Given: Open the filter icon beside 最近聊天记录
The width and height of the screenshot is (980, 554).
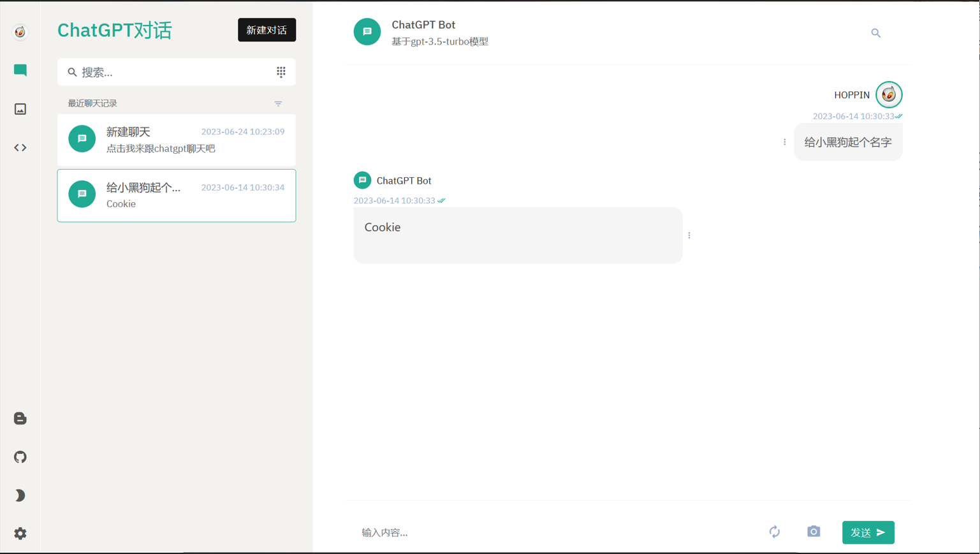Looking at the screenshot, I should 279,103.
